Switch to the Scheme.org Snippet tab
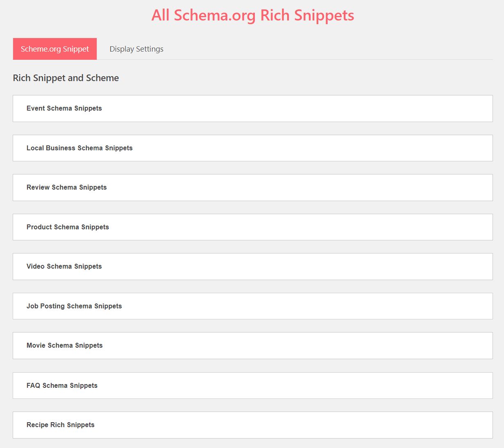 pos(55,49)
